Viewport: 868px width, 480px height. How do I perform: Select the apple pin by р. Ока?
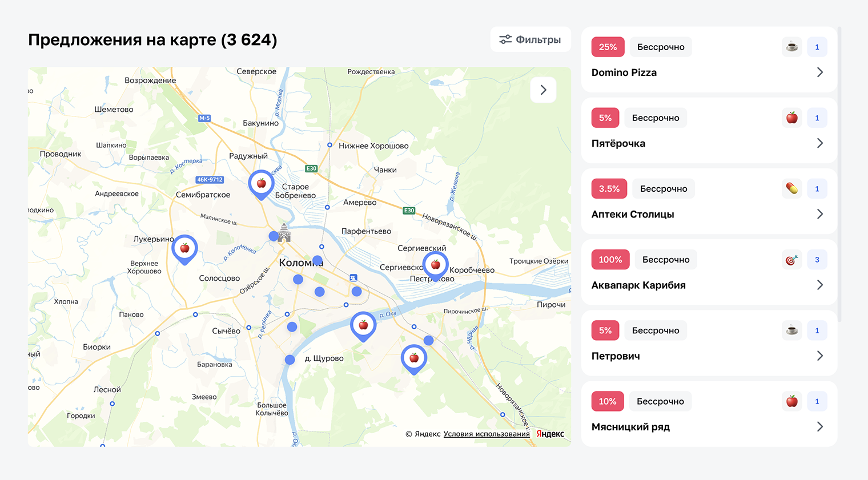coord(363,326)
